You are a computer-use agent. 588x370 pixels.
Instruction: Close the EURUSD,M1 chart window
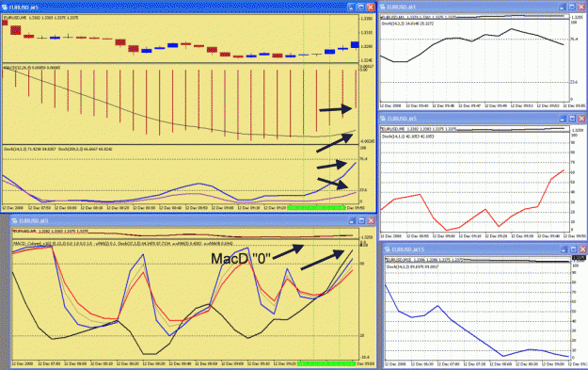[581, 8]
